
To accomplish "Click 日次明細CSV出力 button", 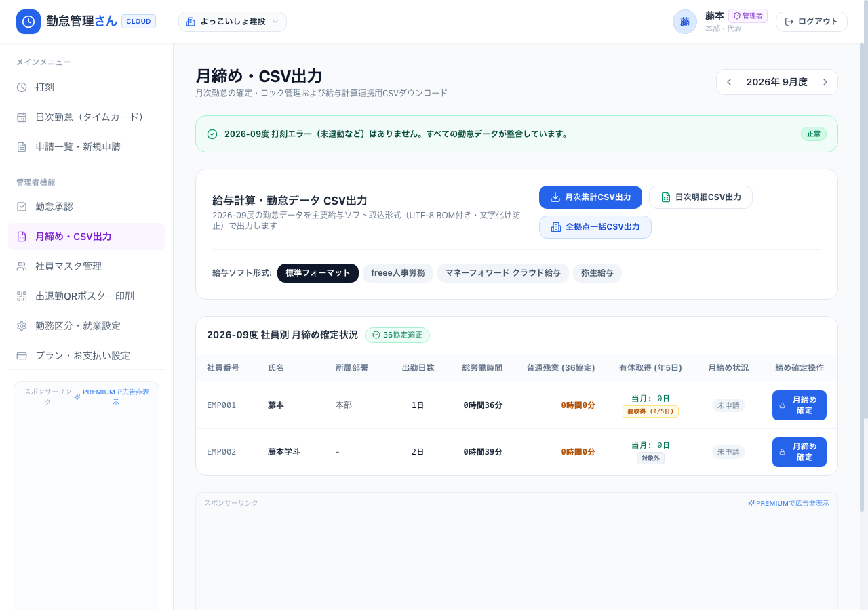I will coord(701,197).
